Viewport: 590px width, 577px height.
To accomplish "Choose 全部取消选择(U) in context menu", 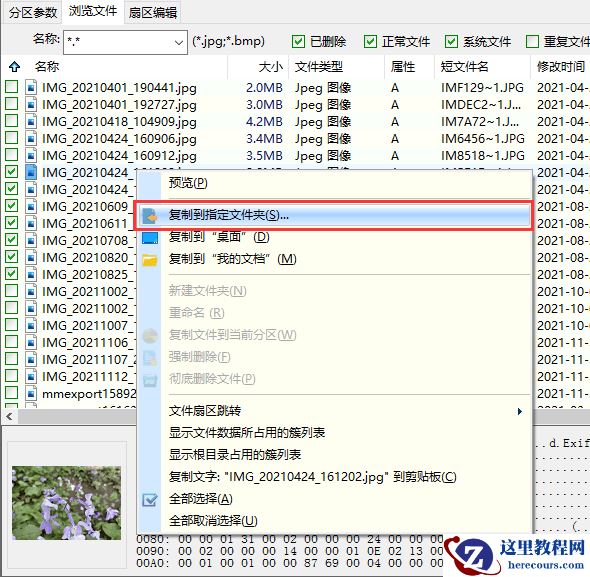I will [334, 521].
